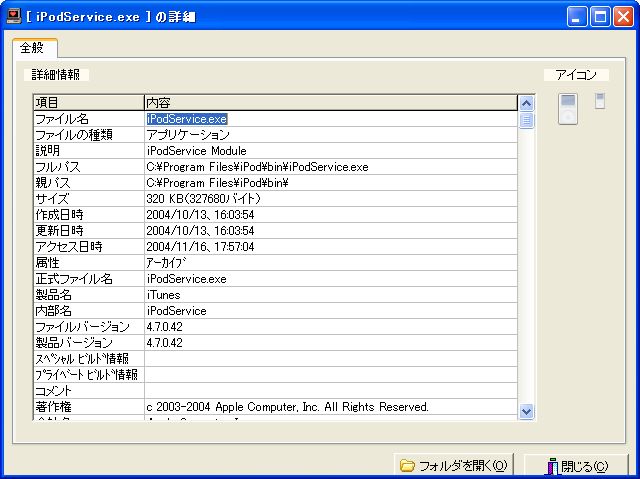Click the 作成日時 label
This screenshot has height=479, width=640.
60,215
